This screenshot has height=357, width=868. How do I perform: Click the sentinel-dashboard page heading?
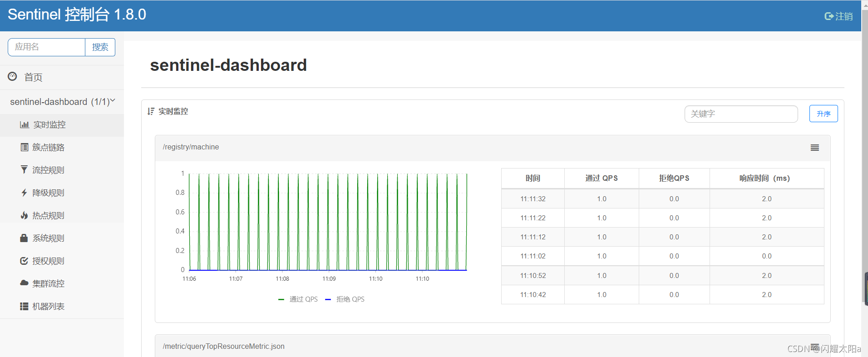(x=228, y=65)
